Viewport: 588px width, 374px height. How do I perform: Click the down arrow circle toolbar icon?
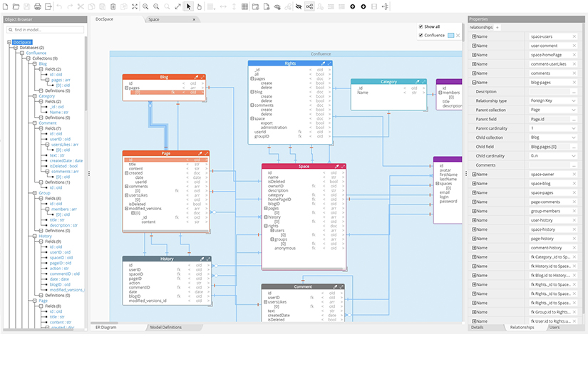[363, 6]
